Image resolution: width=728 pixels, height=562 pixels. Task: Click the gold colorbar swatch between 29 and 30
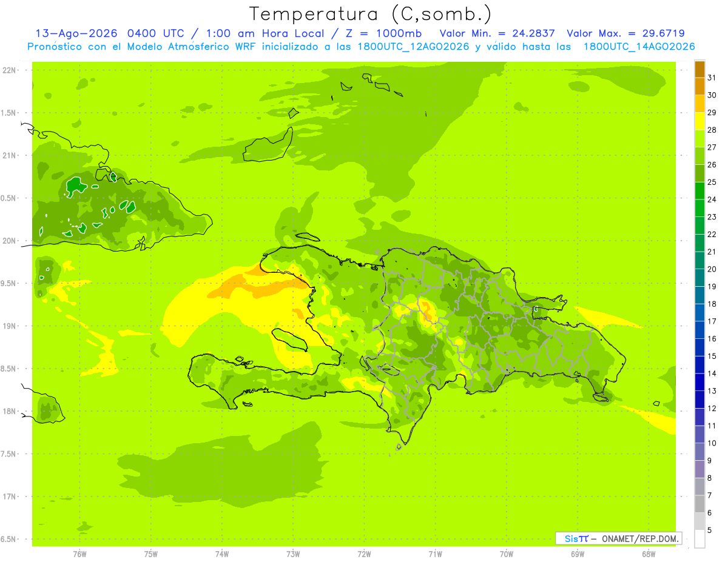[x=699, y=104]
